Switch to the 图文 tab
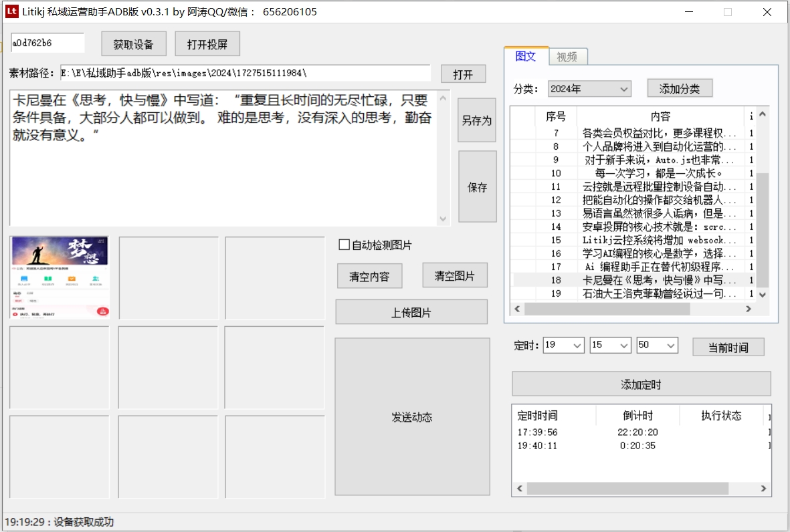Screen dimensions: 790x532 tap(526, 57)
